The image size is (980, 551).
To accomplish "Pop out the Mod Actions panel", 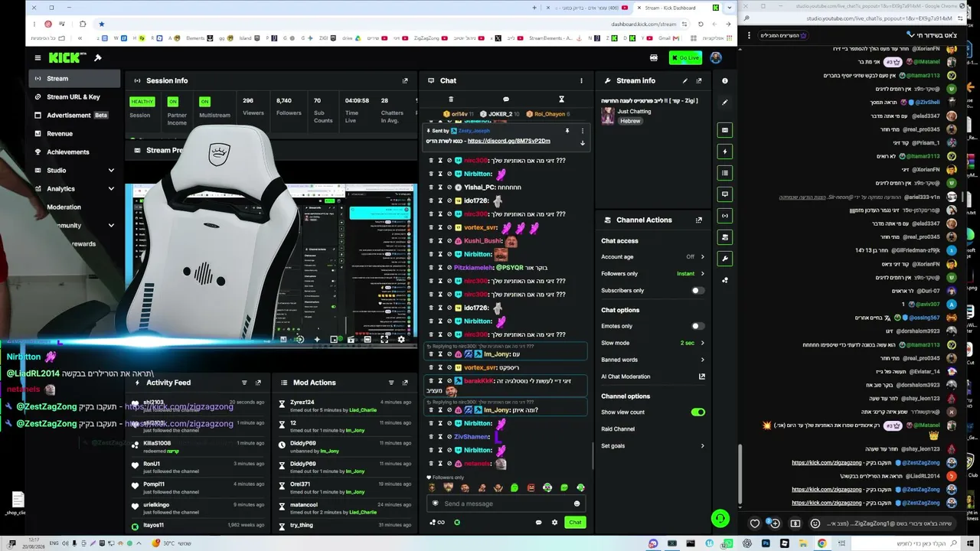I will tap(405, 383).
